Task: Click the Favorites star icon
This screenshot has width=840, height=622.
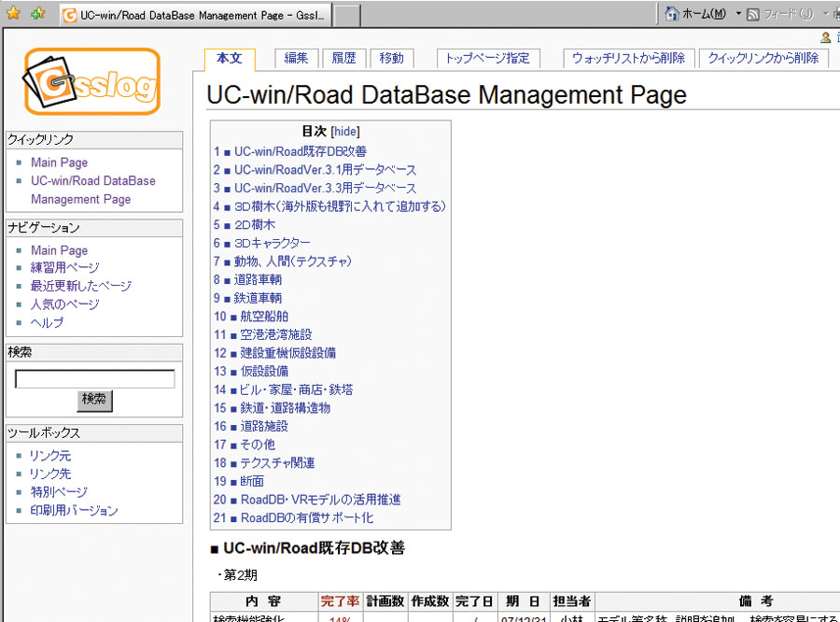Action: (13, 13)
